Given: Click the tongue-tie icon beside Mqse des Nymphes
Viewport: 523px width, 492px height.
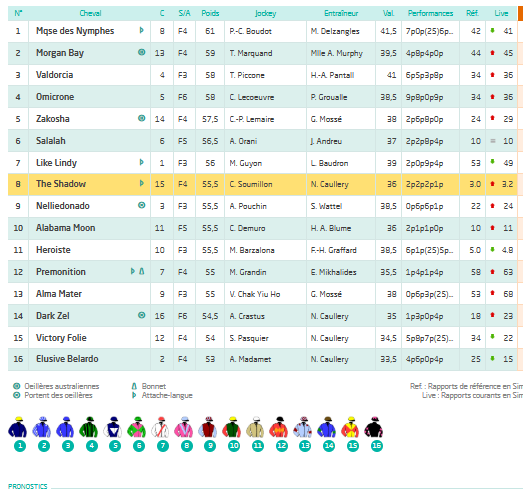Looking at the screenshot, I should 141,30.
